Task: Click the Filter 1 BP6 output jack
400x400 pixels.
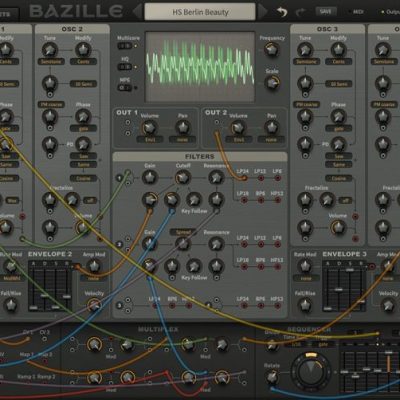Action: (261, 200)
